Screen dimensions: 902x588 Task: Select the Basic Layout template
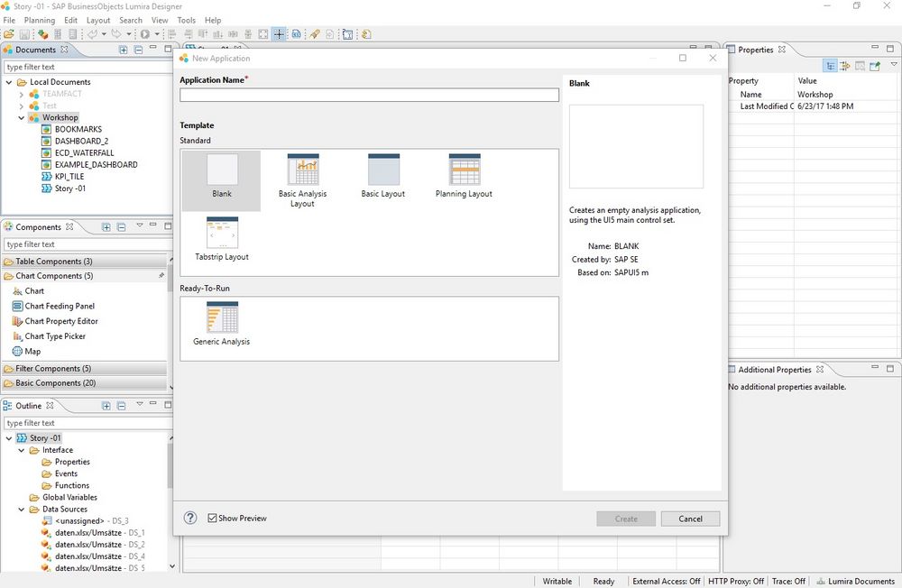point(383,176)
